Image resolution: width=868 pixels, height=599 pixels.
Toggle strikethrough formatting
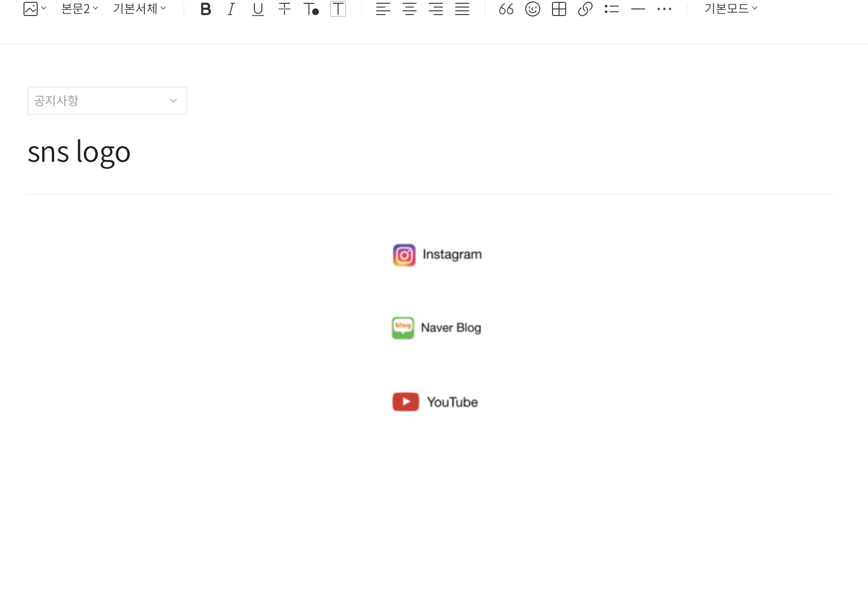284,9
